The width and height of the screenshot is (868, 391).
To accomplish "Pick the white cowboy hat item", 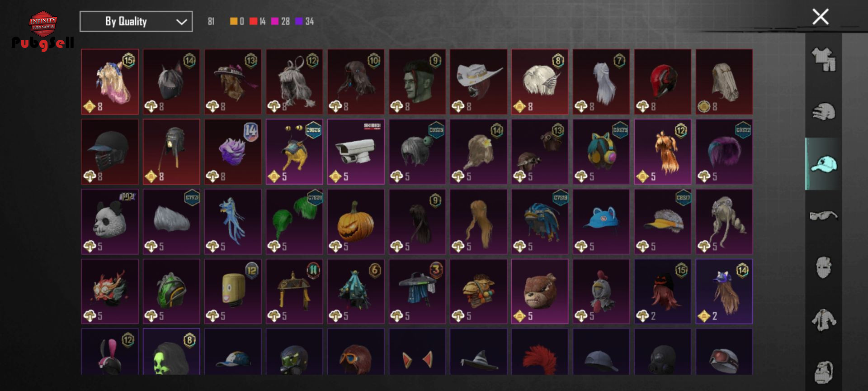I will click(478, 81).
